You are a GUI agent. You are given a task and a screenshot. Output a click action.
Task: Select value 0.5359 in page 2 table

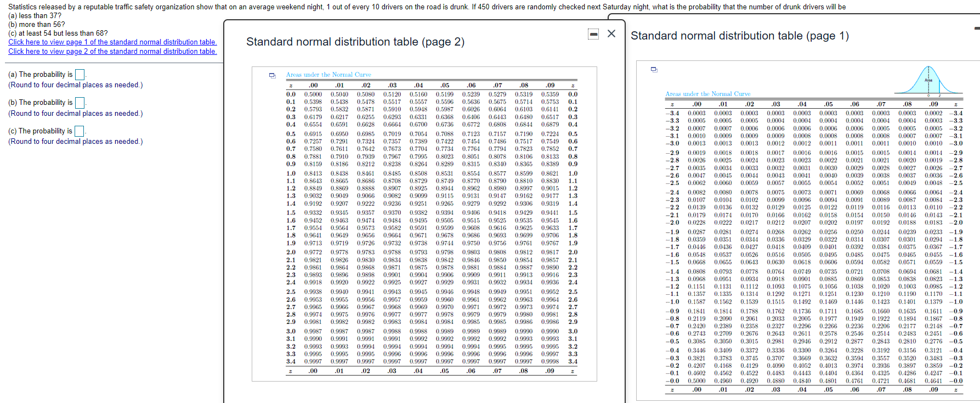[550, 94]
